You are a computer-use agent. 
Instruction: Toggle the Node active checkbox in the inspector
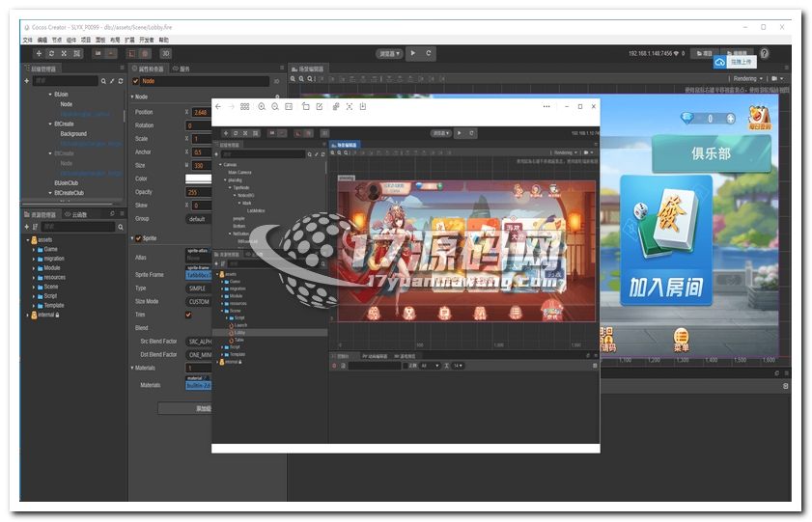point(136,81)
